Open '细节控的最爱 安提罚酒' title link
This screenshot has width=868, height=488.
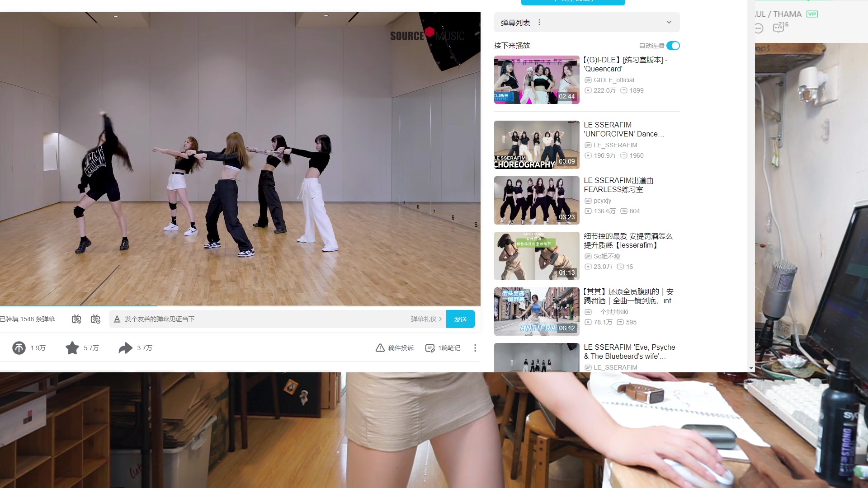(x=628, y=240)
